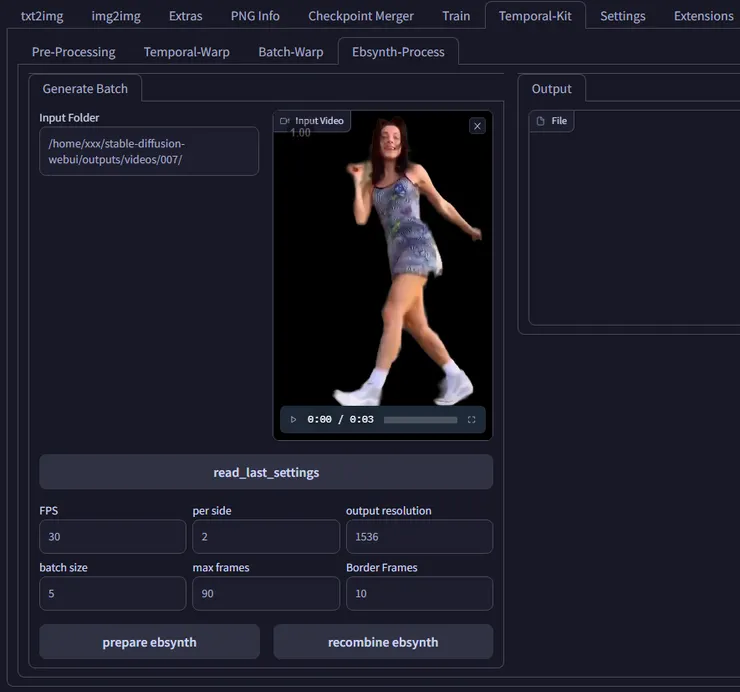Open the Batch-Warp tab
Image resolution: width=740 pixels, height=692 pixels.
(290, 52)
